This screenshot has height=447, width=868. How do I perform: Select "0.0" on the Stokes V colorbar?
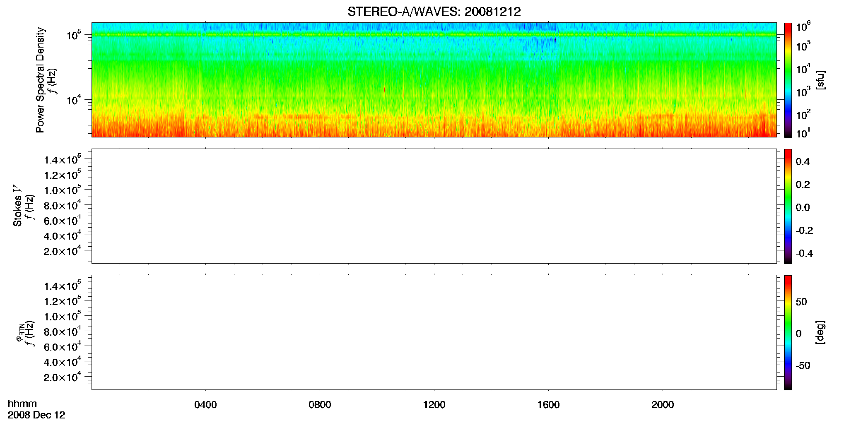pos(803,207)
